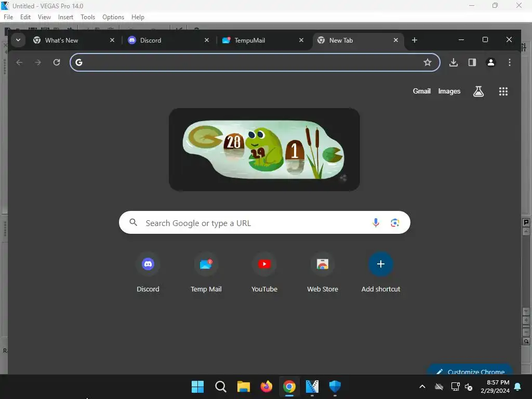Click the muted volume tray icon

469,387
